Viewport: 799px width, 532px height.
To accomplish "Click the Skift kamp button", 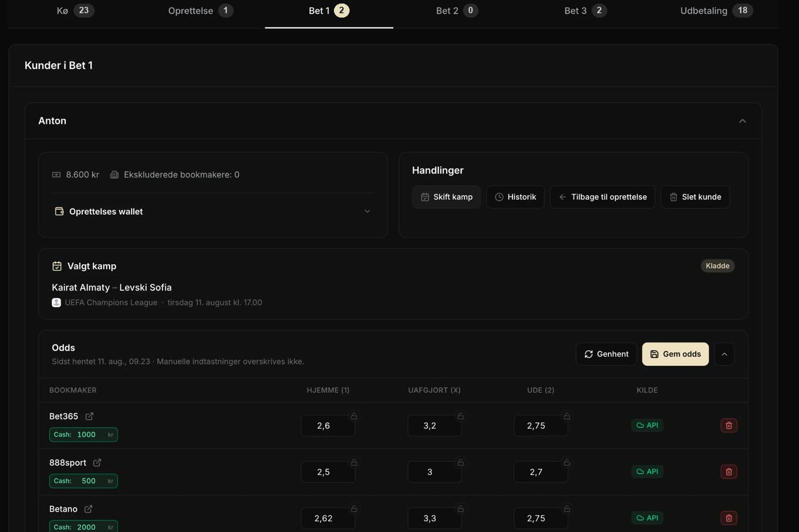I will 446,197.
